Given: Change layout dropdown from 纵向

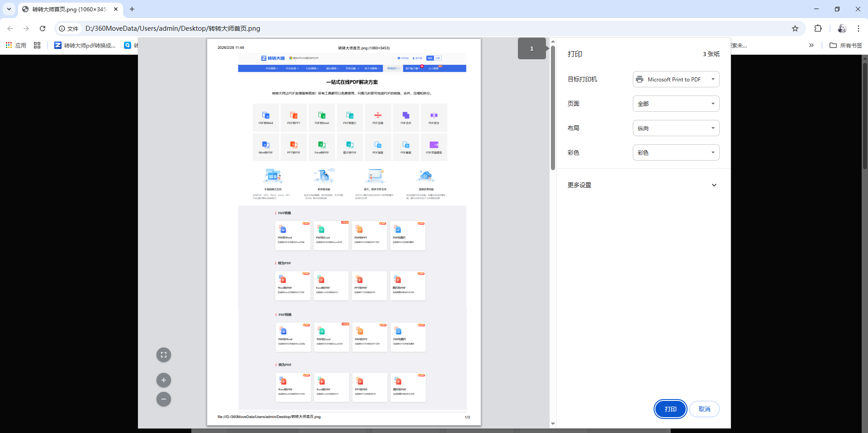Looking at the screenshot, I should (x=676, y=128).
